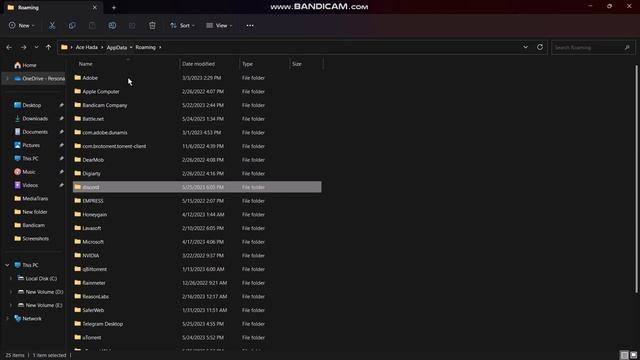Select the Telegram Desktop folder
Image resolution: width=640 pixels, height=360 pixels.
(x=197, y=324)
